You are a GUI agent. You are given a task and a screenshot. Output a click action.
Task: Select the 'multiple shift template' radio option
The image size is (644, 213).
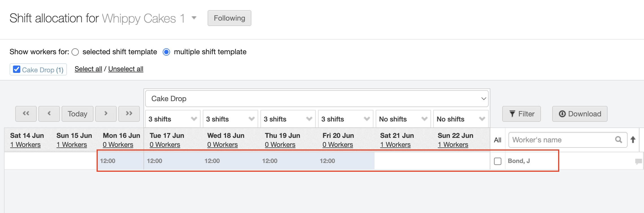[x=166, y=52]
